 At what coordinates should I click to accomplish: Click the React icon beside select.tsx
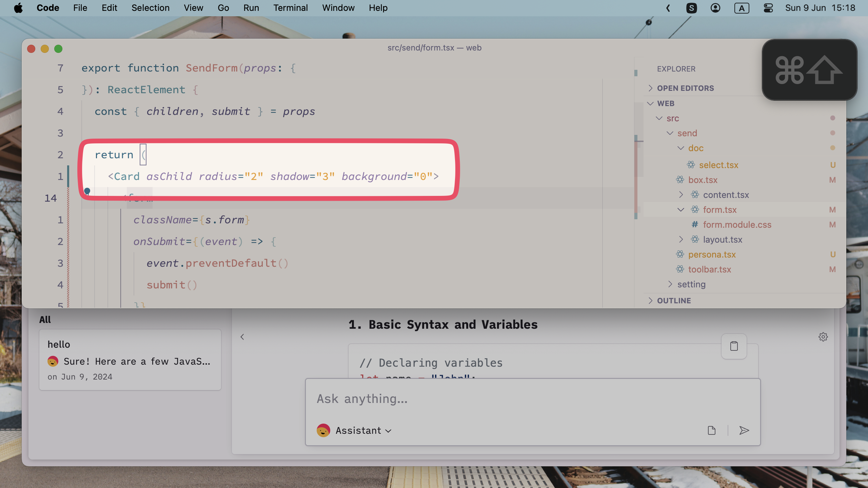(x=691, y=165)
